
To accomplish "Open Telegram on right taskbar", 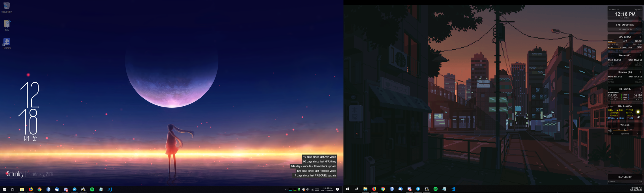I will click(418, 189).
